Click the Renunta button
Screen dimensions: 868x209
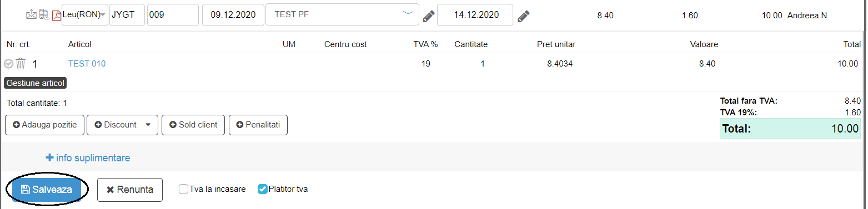point(129,190)
